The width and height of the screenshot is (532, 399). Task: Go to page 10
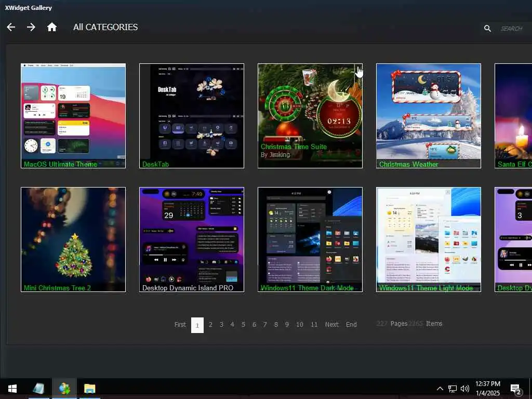(x=300, y=325)
